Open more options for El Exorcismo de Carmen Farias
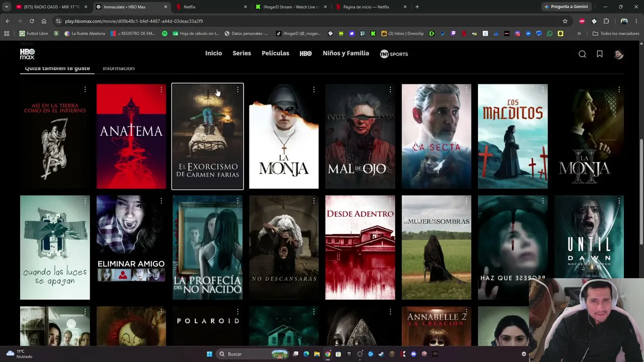 (237, 89)
